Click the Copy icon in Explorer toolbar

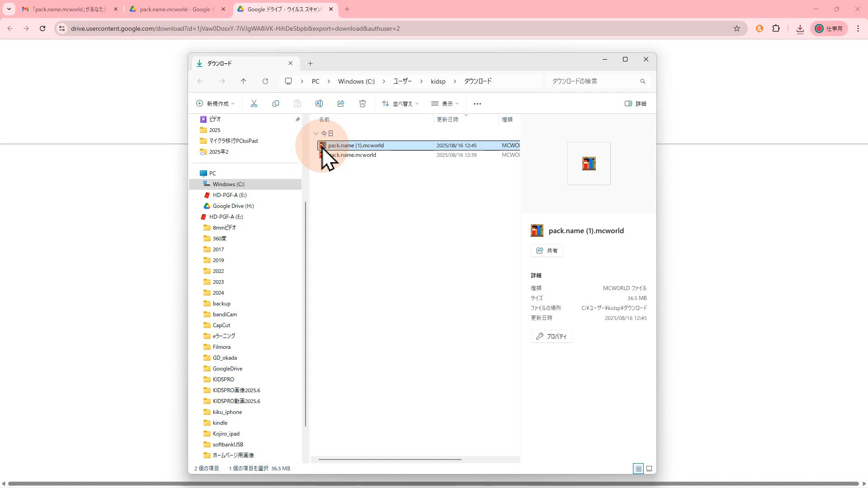click(276, 103)
